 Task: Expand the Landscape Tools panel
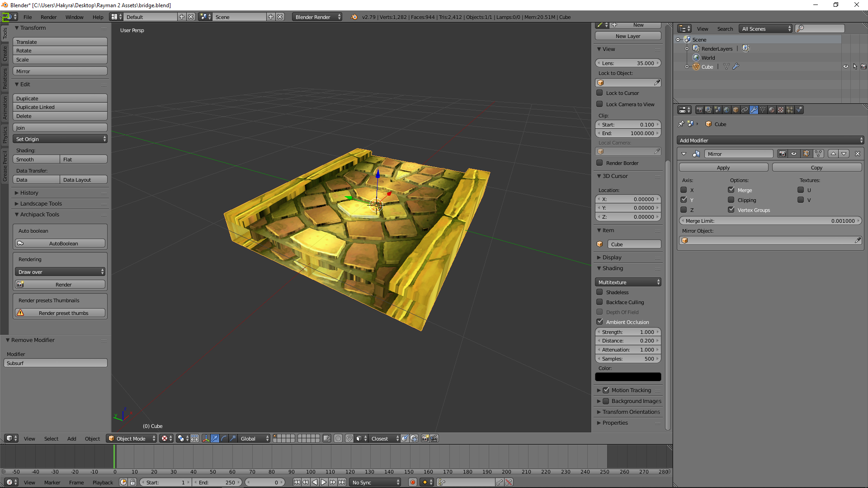tap(40, 203)
